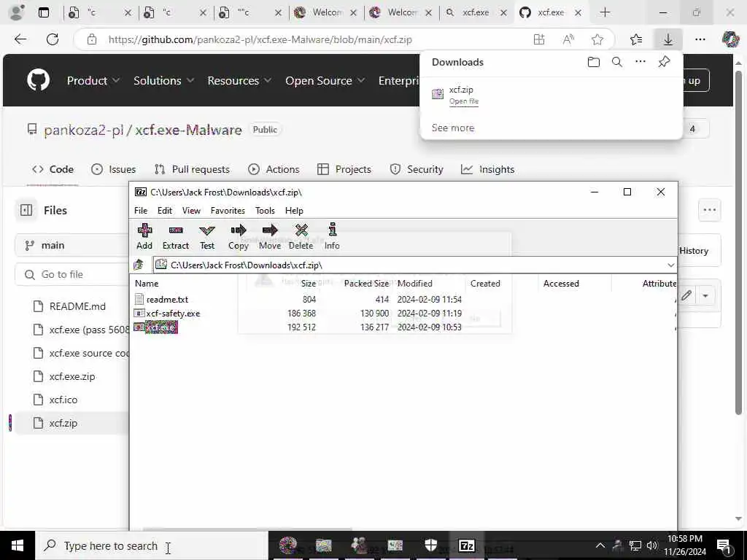Expand the Resources dropdown on GitHub
Screen dimensions: 747x560
(239, 80)
